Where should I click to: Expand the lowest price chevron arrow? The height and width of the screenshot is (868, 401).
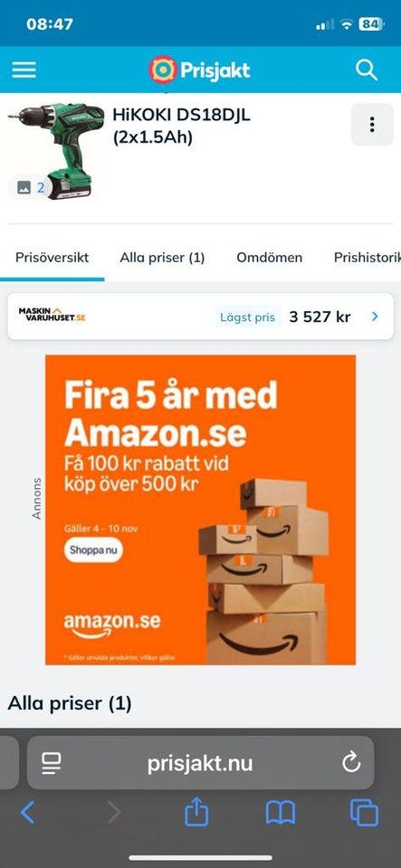(375, 316)
